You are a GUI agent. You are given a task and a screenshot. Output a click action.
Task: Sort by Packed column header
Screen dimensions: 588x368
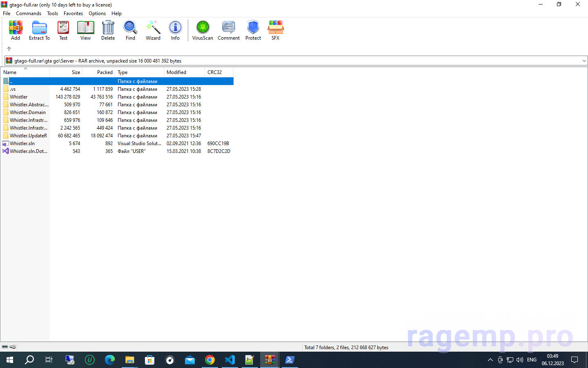point(99,72)
